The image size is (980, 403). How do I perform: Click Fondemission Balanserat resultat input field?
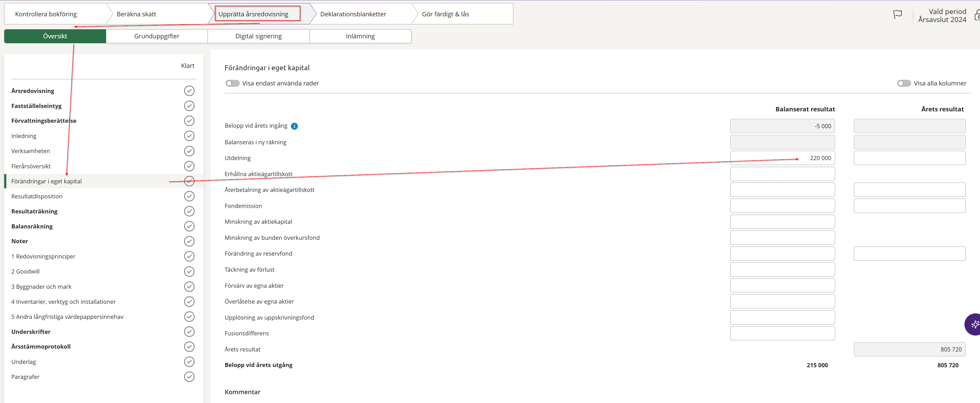pyautogui.click(x=782, y=206)
